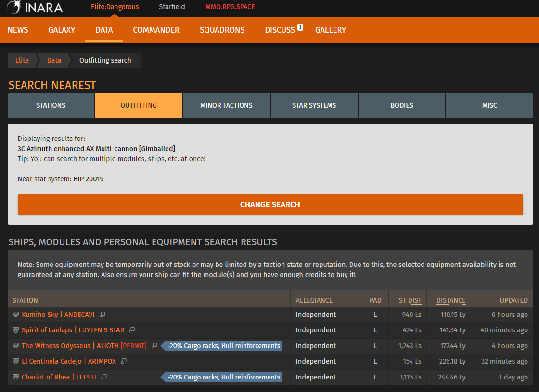Switch to Starfield site tab

(x=172, y=7)
